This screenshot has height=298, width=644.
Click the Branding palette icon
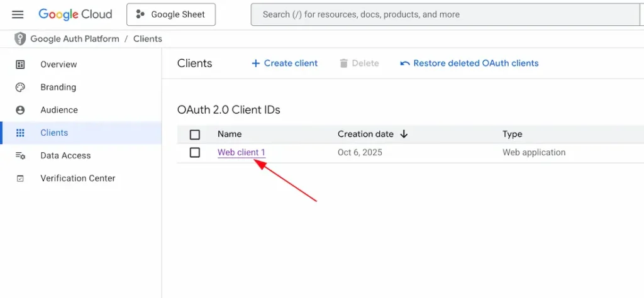[20, 87]
